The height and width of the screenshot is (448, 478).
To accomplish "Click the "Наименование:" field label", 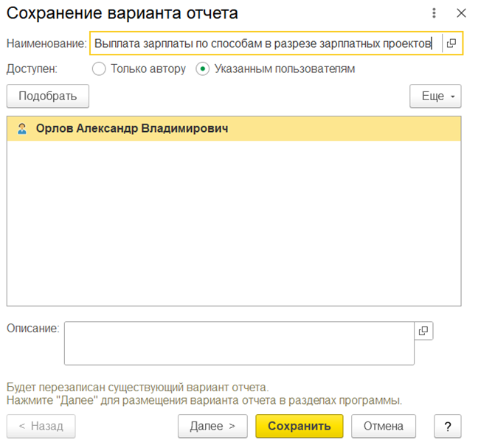I will point(46,43).
